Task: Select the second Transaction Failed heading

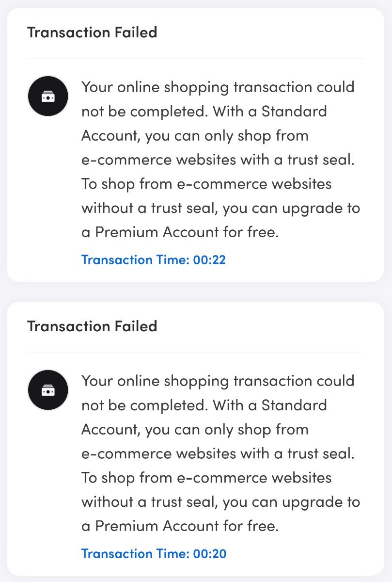Action: [92, 326]
